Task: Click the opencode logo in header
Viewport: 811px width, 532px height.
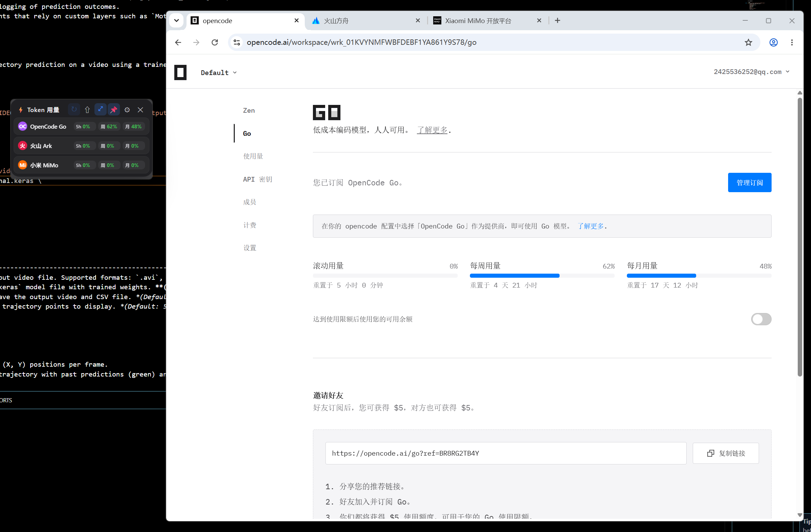Action: coord(180,72)
